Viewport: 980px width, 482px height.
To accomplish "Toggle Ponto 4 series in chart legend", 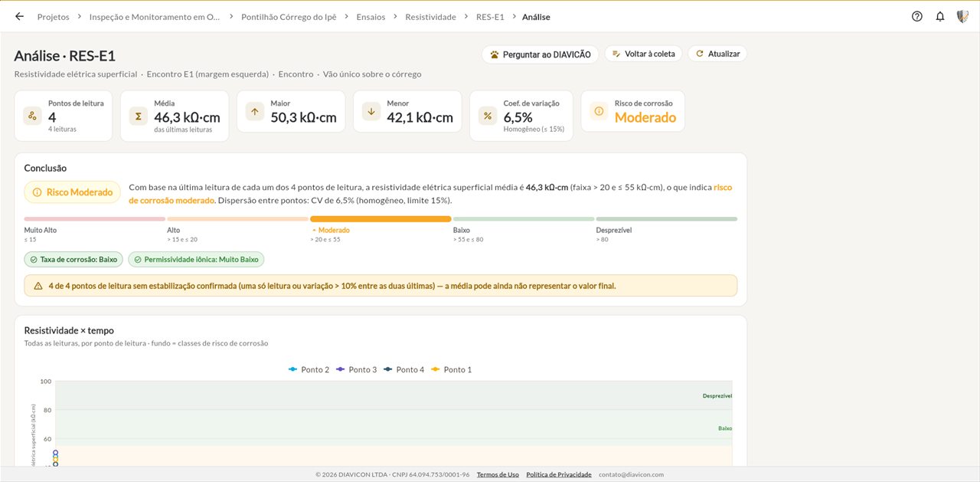I will pos(404,369).
